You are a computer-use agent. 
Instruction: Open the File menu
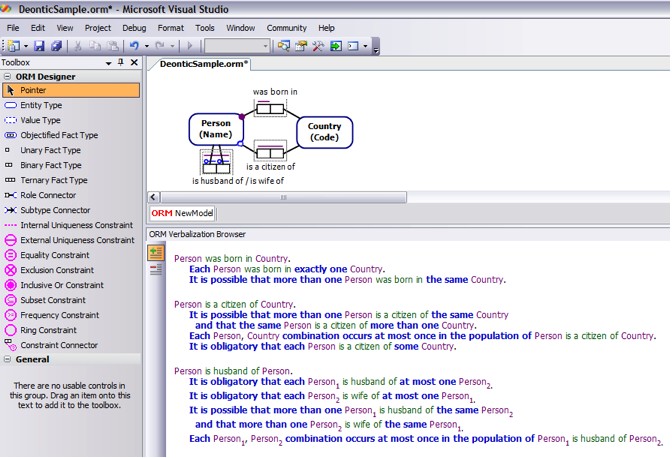pyautogui.click(x=13, y=28)
